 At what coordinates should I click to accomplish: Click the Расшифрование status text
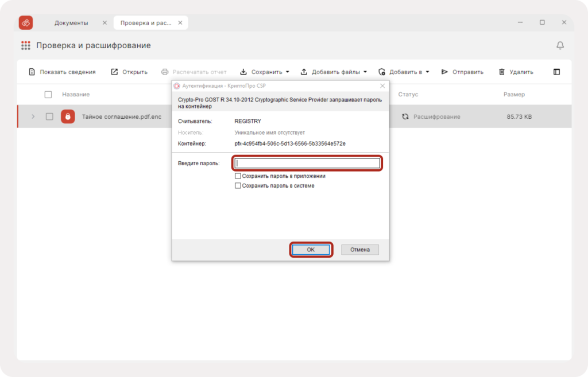[437, 116]
